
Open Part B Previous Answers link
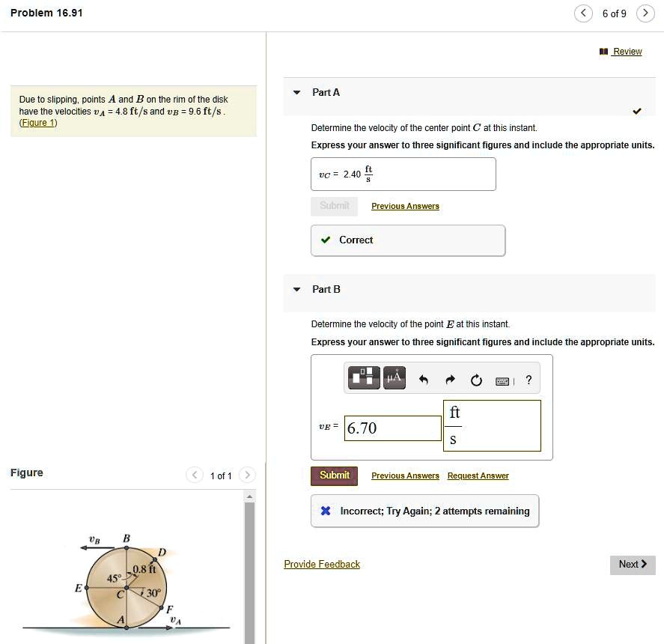405,476
